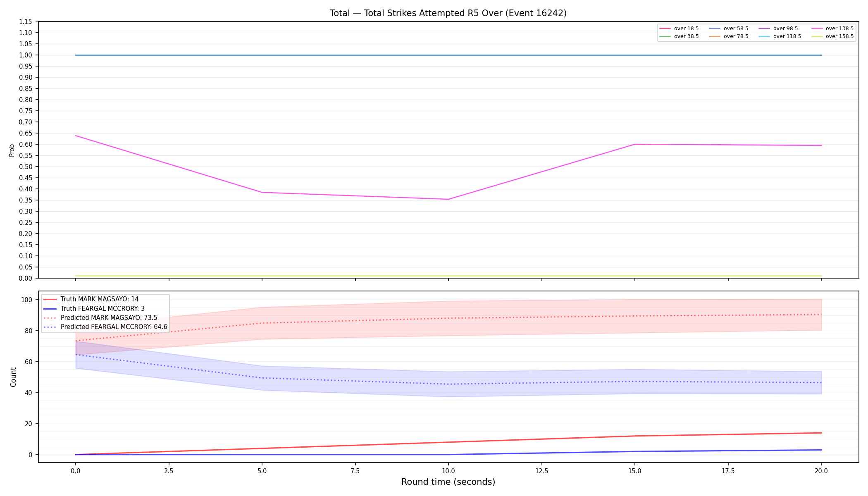Screen dimensions: 868x496
Task: Click the 1.00 tick on Prob axis
Action: click(x=26, y=55)
